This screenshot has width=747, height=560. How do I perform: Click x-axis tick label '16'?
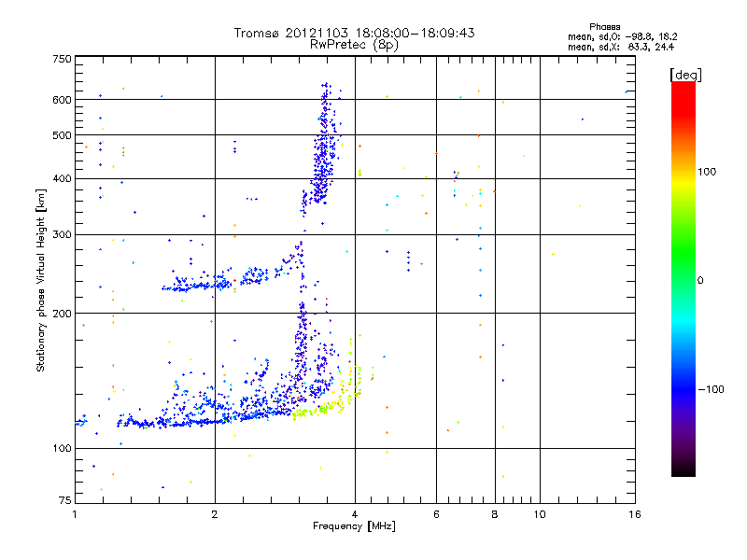[x=635, y=514]
